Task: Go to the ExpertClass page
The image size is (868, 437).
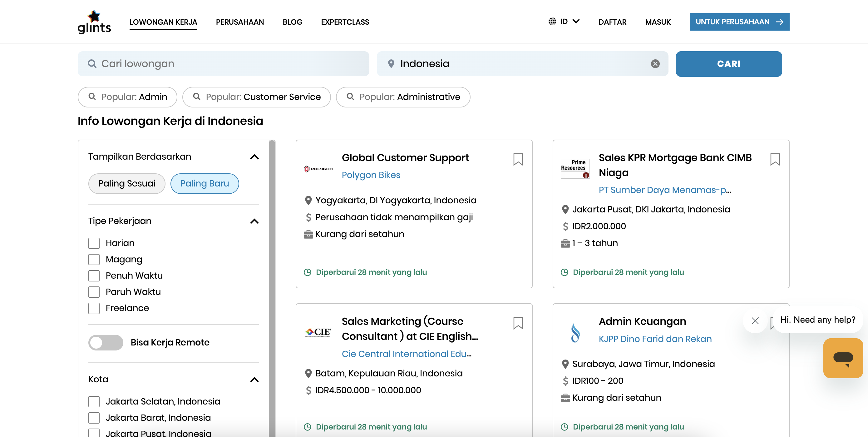Action: tap(345, 22)
